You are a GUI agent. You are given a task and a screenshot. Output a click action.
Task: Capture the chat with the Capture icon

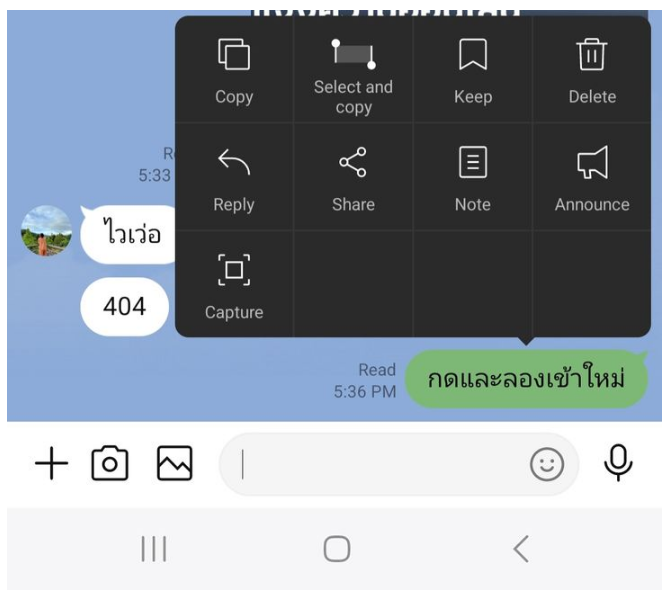(x=234, y=270)
